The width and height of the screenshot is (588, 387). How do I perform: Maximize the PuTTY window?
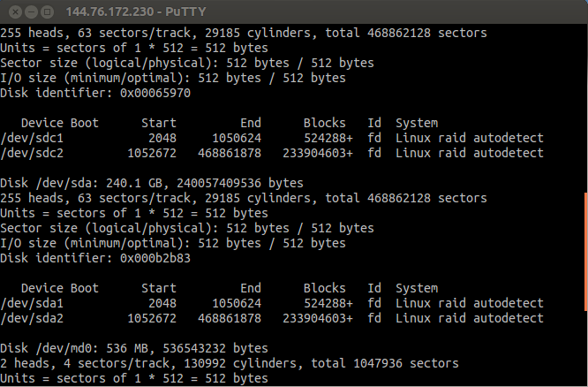tap(48, 12)
